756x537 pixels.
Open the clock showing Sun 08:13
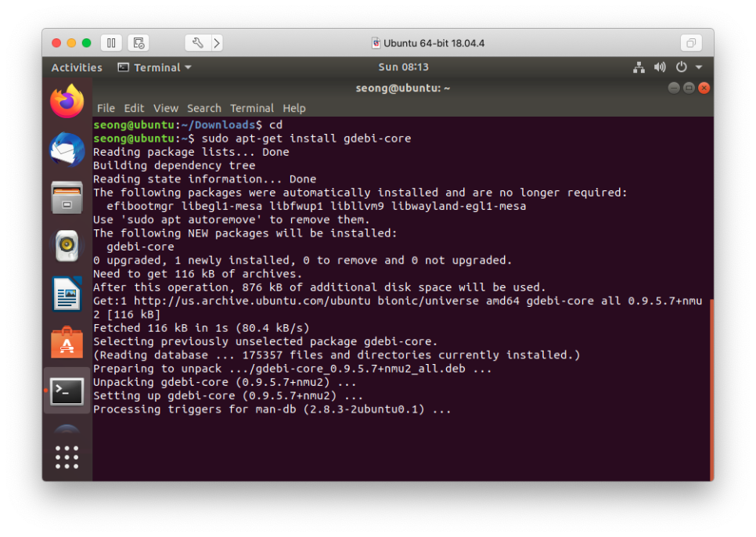pyautogui.click(x=403, y=67)
